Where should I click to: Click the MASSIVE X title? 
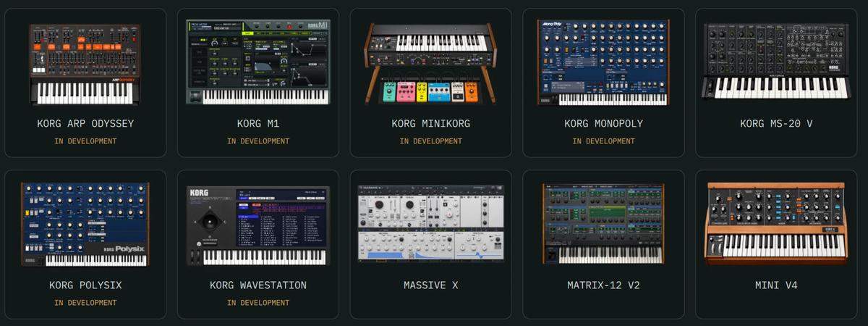tap(430, 285)
